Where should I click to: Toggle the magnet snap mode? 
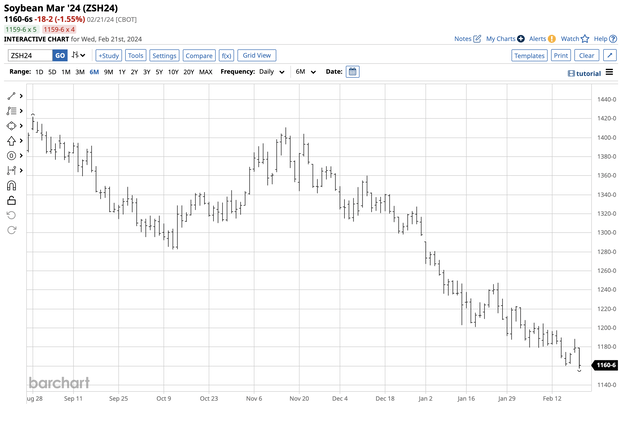click(11, 186)
